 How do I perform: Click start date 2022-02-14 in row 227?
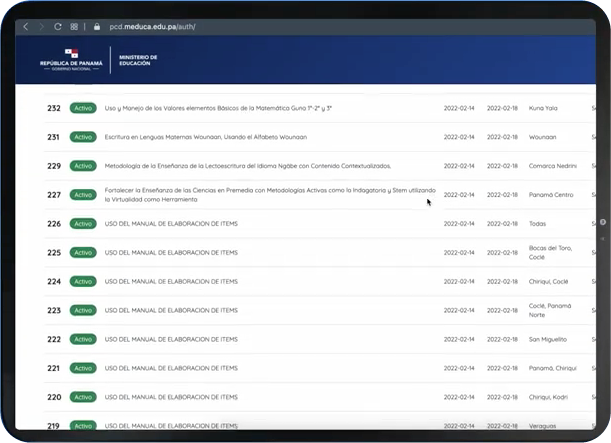(459, 195)
